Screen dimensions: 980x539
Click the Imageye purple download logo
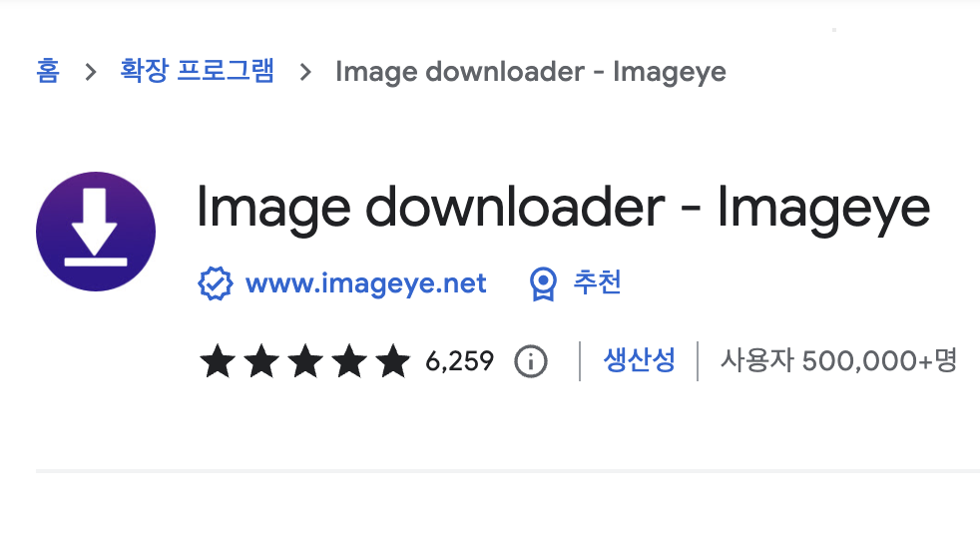click(96, 232)
